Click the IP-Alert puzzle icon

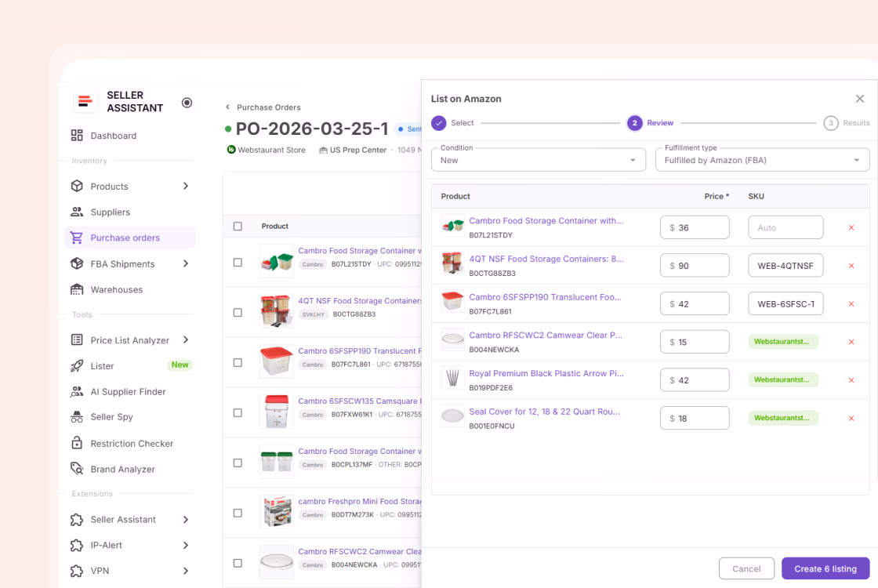[x=77, y=545]
